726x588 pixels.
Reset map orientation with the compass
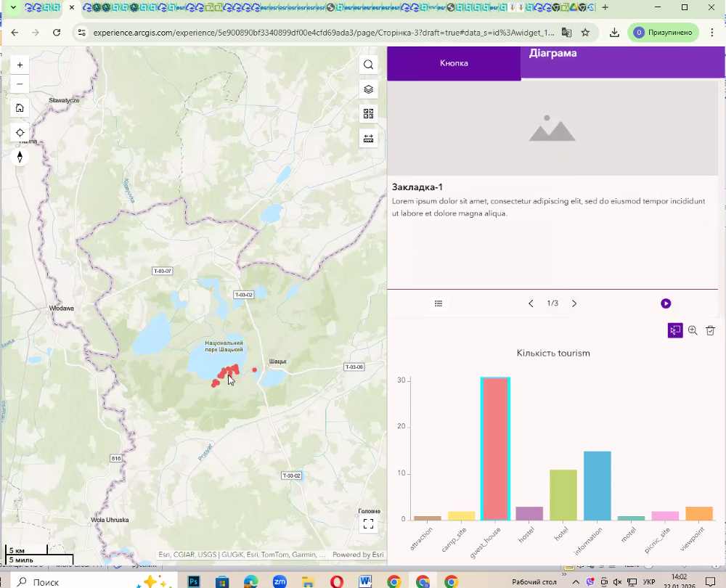(20, 156)
